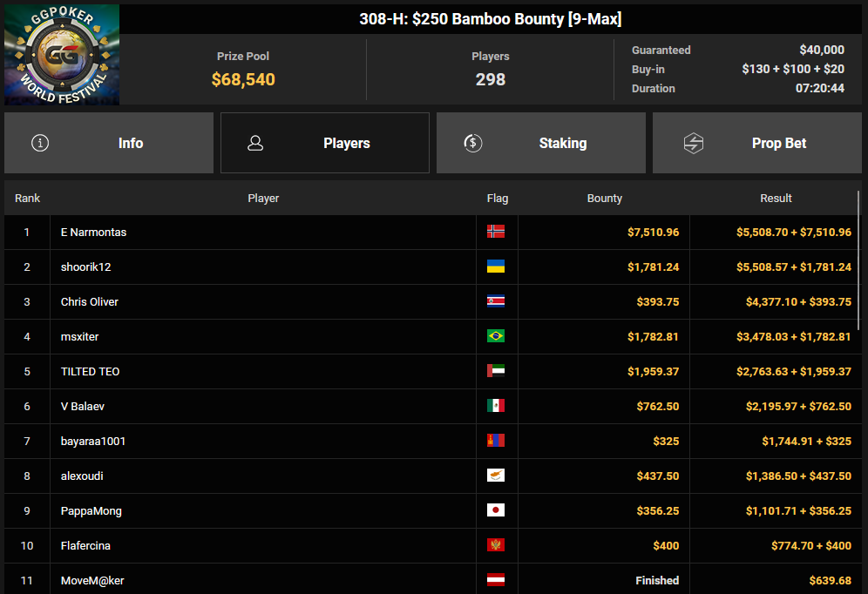Sort by the Bounty column header
The width and height of the screenshot is (868, 594).
[x=605, y=198]
